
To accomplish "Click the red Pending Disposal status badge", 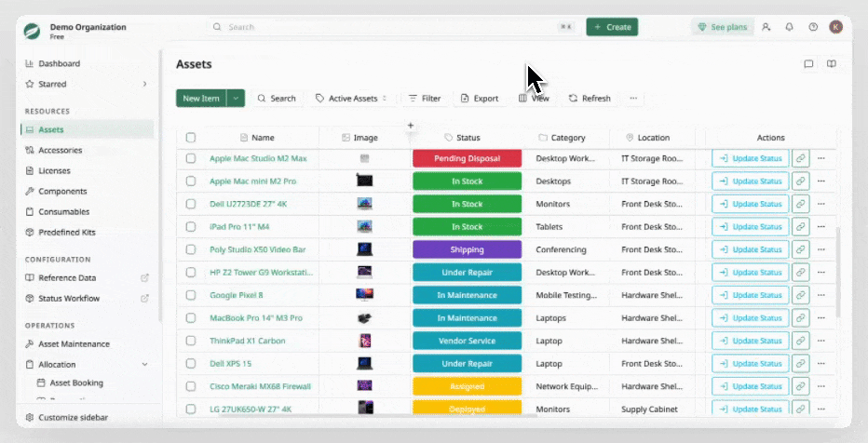I will point(468,158).
